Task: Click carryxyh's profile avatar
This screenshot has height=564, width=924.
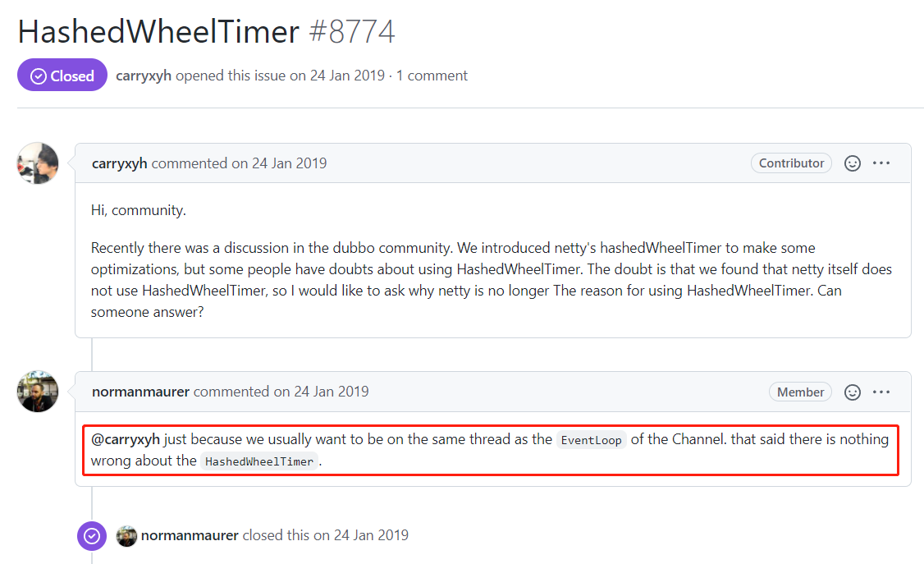Action: click(38, 163)
